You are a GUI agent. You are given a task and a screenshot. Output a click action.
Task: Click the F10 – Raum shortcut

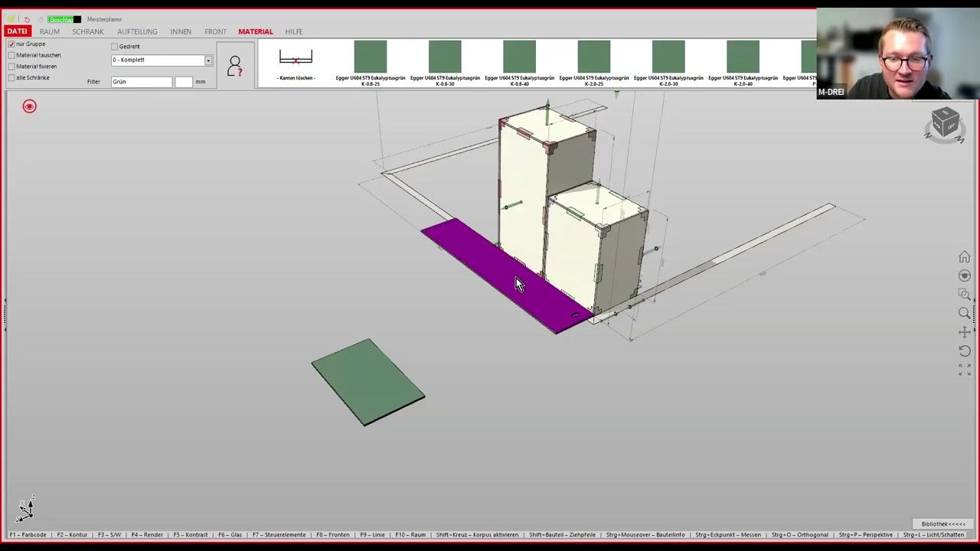410,535
